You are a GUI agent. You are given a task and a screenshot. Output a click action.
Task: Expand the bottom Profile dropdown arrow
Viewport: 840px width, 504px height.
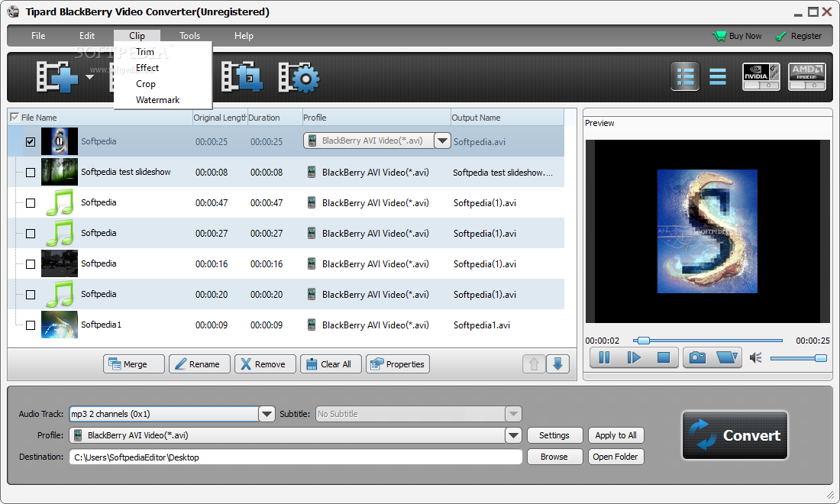[513, 435]
